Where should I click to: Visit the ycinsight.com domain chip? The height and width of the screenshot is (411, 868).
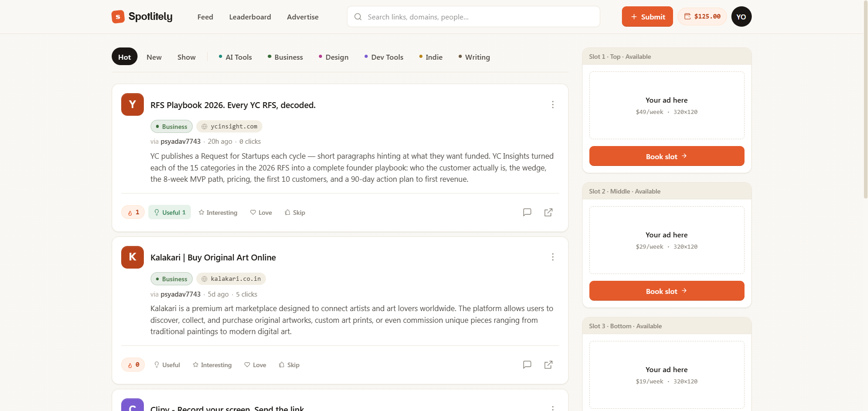(x=229, y=127)
